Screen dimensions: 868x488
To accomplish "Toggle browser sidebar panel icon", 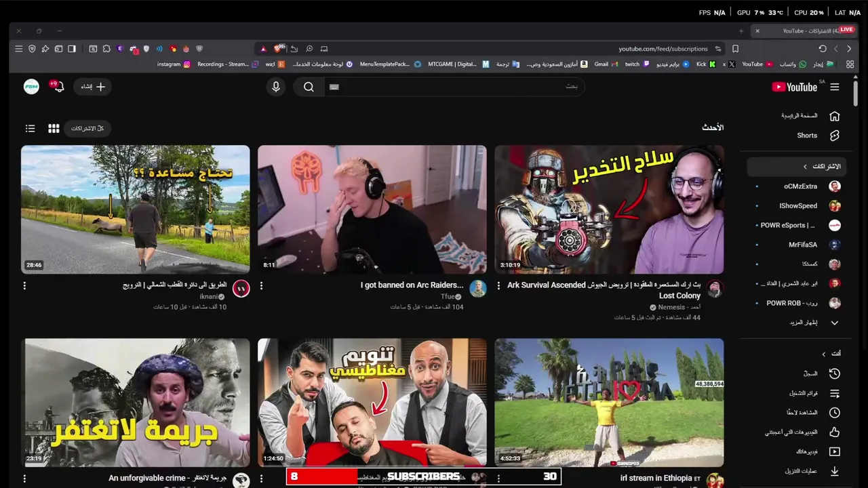I will tap(72, 49).
